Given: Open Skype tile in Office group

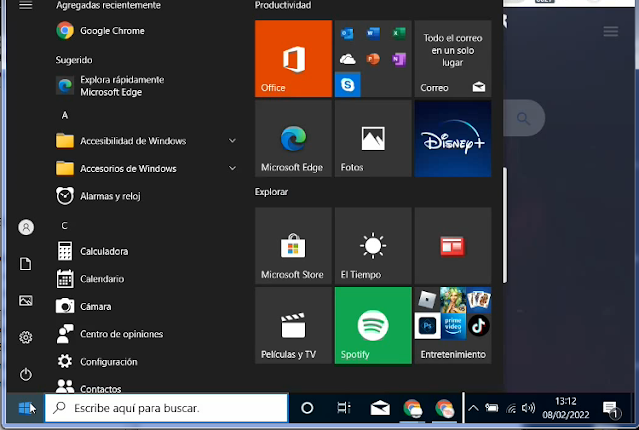Looking at the screenshot, I should (347, 84).
